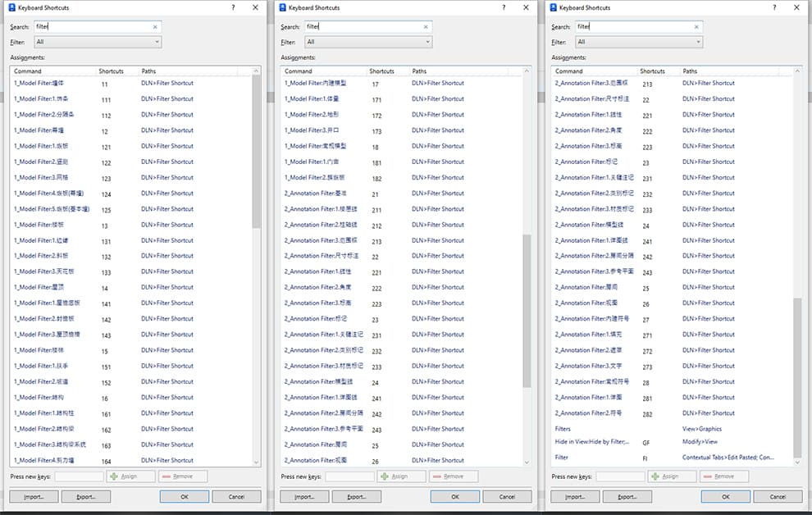Cancel the middle dialog

pyautogui.click(x=508, y=496)
